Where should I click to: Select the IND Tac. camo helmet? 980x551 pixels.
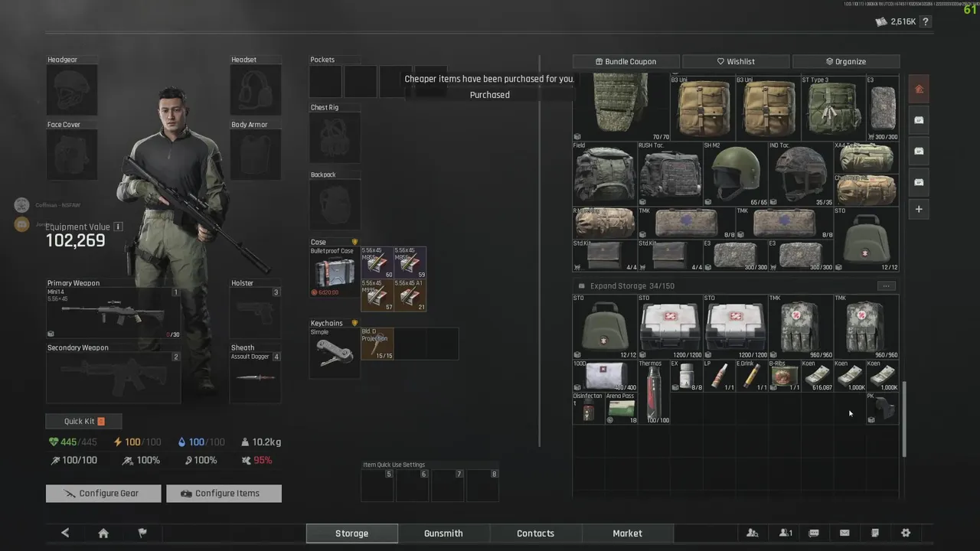click(x=801, y=174)
